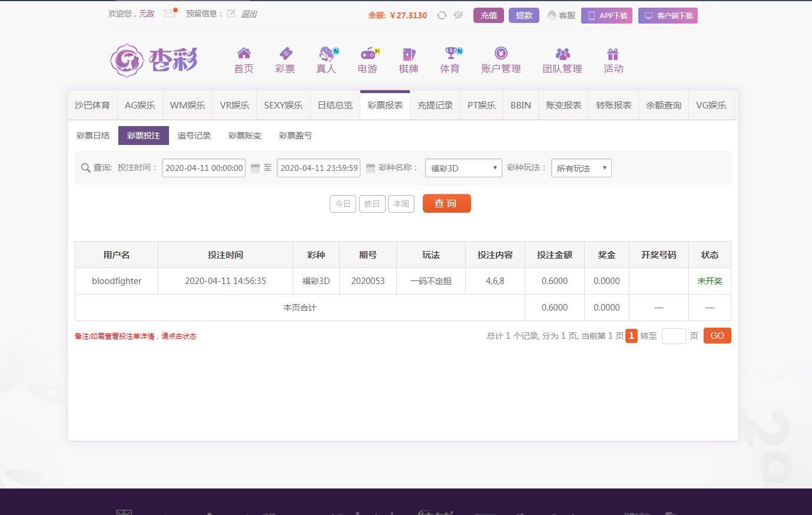
Task: Expand the 彩种名称 福彩3D dropdown
Action: point(463,168)
